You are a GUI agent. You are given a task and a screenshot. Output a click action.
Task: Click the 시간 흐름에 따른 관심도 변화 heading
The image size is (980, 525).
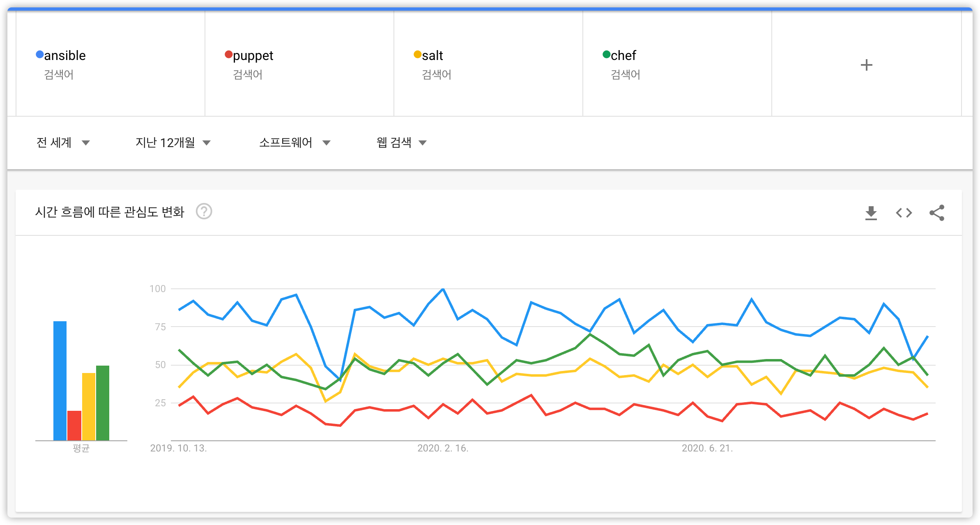click(110, 212)
